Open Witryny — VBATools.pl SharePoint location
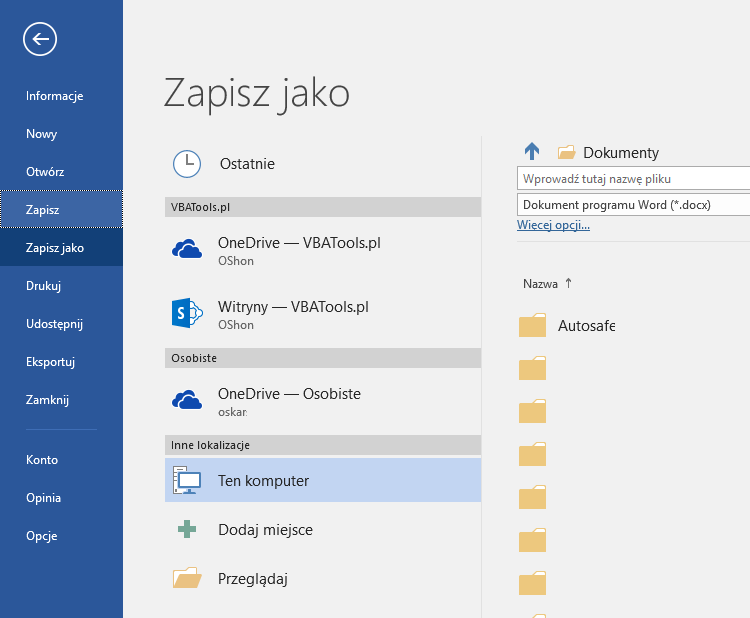Image resolution: width=750 pixels, height=618 pixels. coord(323,314)
